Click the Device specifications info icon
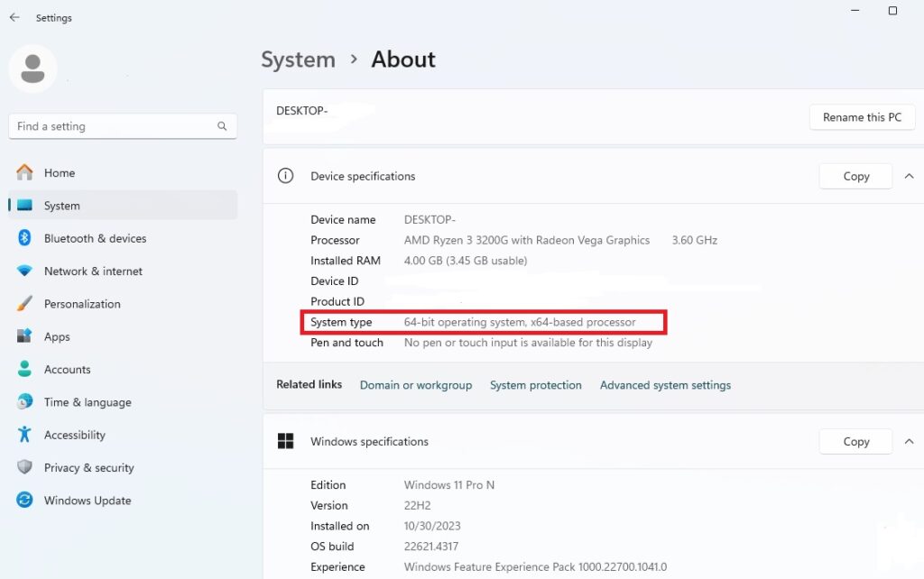 point(285,176)
